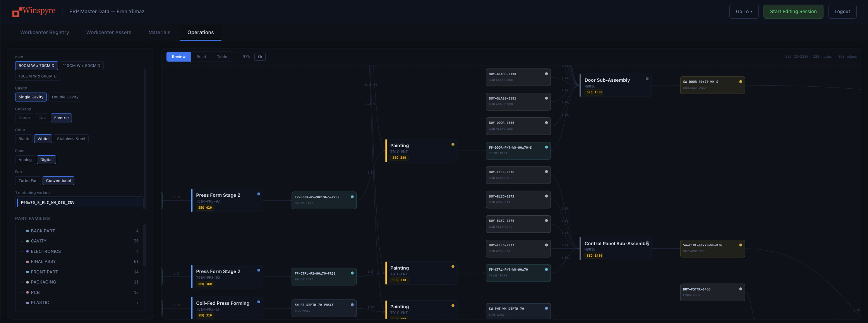Select the F90x70_S_ELC_WH_DIG_CNV matching variant

80,203
